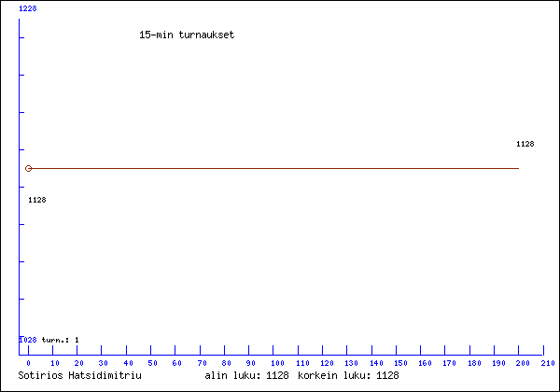The height and width of the screenshot is (392, 560).
Task: Click x-axis tick label 50
Action: (x=152, y=363)
